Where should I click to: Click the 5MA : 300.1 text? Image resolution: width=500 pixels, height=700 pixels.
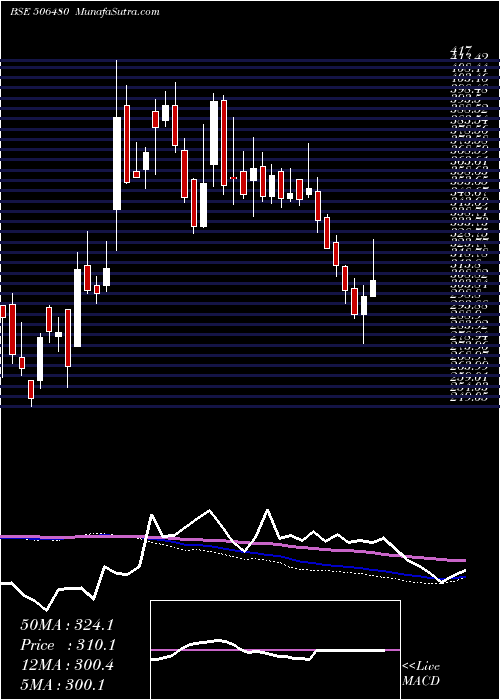63,685
